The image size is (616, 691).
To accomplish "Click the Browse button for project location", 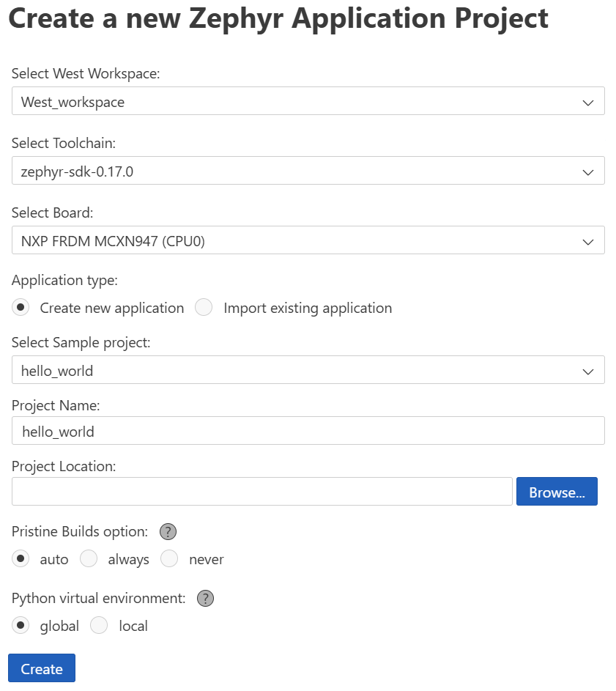I will pos(557,491).
